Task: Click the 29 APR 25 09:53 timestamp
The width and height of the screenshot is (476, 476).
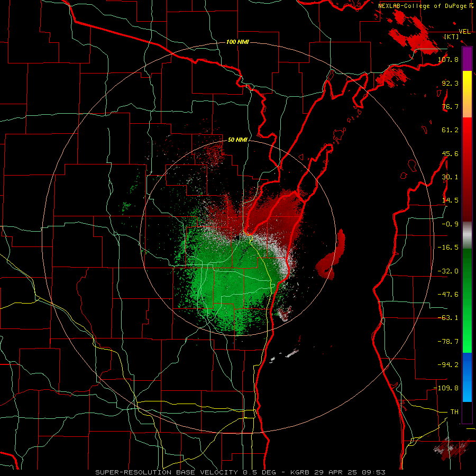Action: click(x=351, y=472)
